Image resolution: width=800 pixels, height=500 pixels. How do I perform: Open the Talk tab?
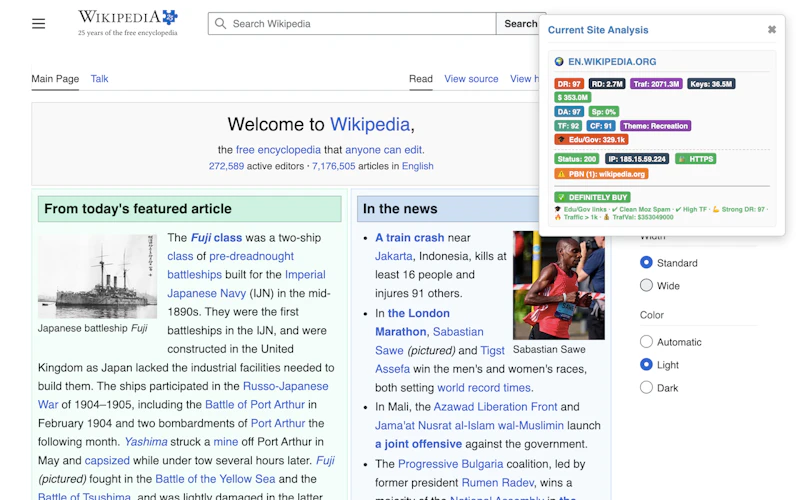99,79
